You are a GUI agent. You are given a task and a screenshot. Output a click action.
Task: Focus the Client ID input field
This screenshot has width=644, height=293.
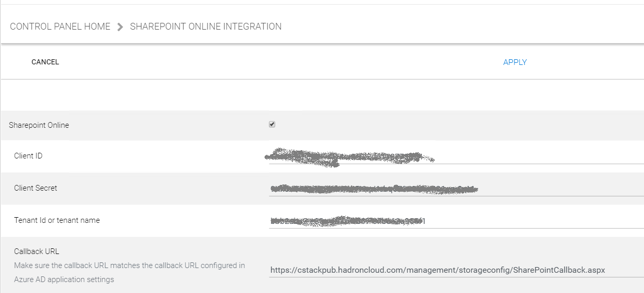[x=456, y=156]
